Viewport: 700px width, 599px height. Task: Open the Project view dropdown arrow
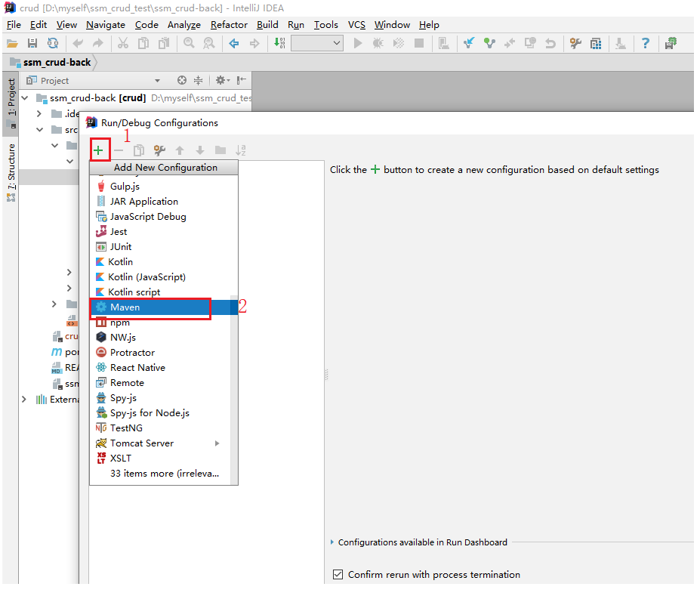click(x=158, y=81)
